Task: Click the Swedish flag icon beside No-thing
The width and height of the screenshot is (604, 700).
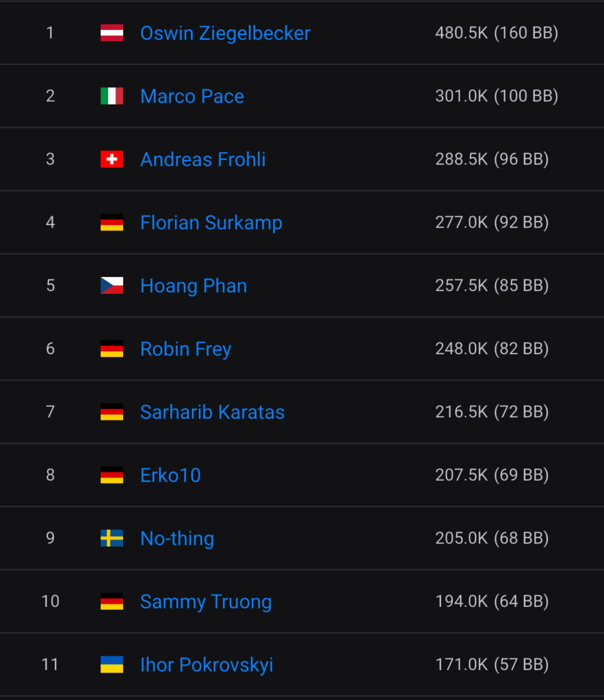Action: pyautogui.click(x=111, y=538)
